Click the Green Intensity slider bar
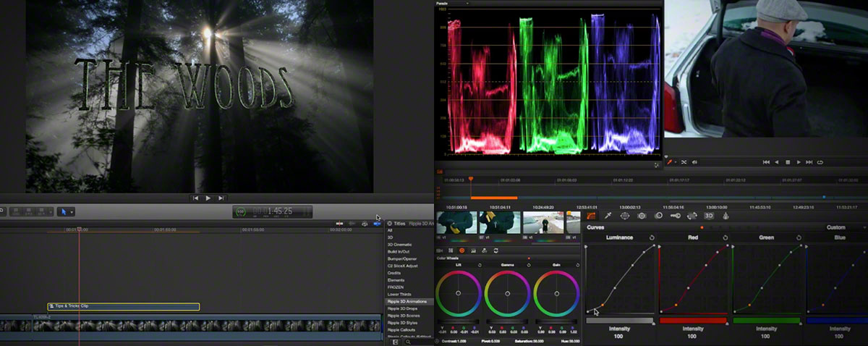The width and height of the screenshot is (868, 346). (767, 320)
